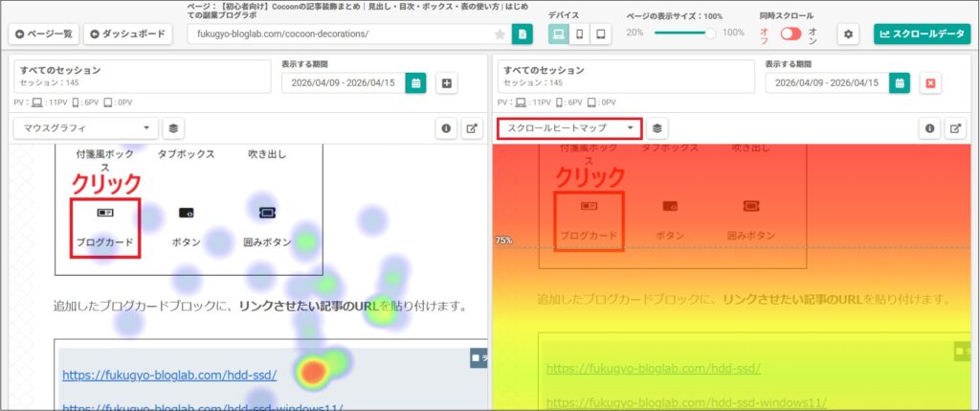Click the 囲みボタン block icon in left panel
Screen dimensions: 980x411
click(267, 214)
